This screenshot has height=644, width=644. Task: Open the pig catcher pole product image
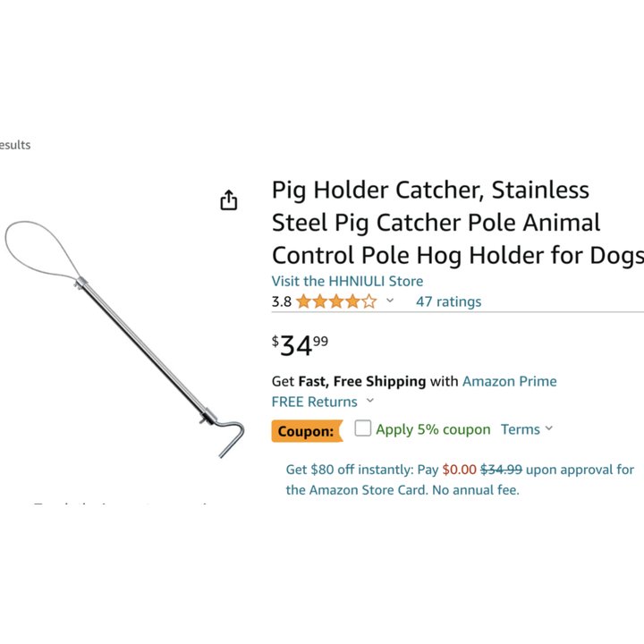click(125, 338)
